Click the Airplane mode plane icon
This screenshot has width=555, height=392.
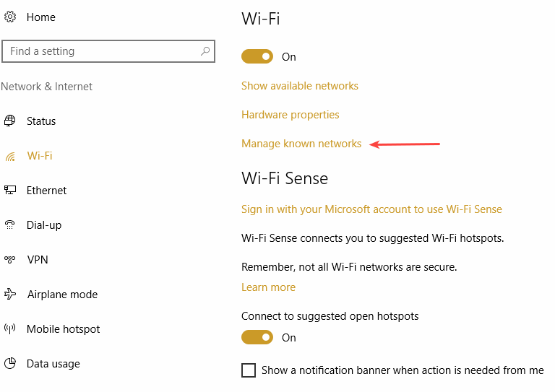(10, 294)
